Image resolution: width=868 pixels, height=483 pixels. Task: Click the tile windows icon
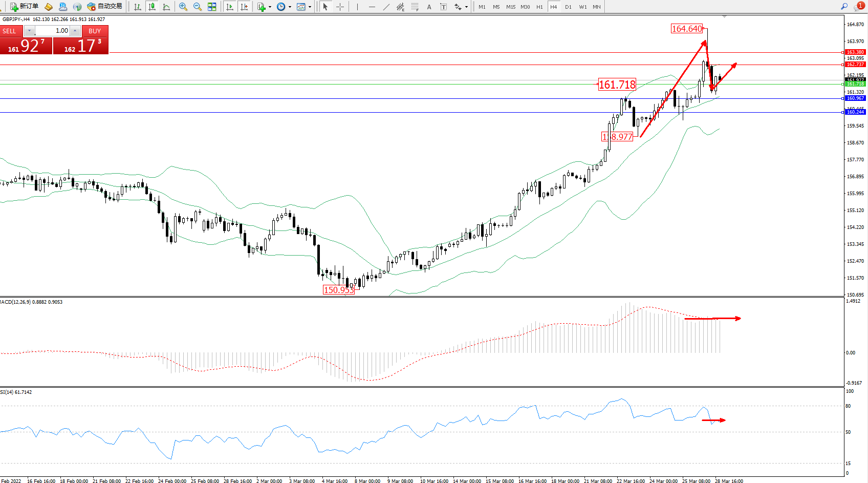click(212, 7)
